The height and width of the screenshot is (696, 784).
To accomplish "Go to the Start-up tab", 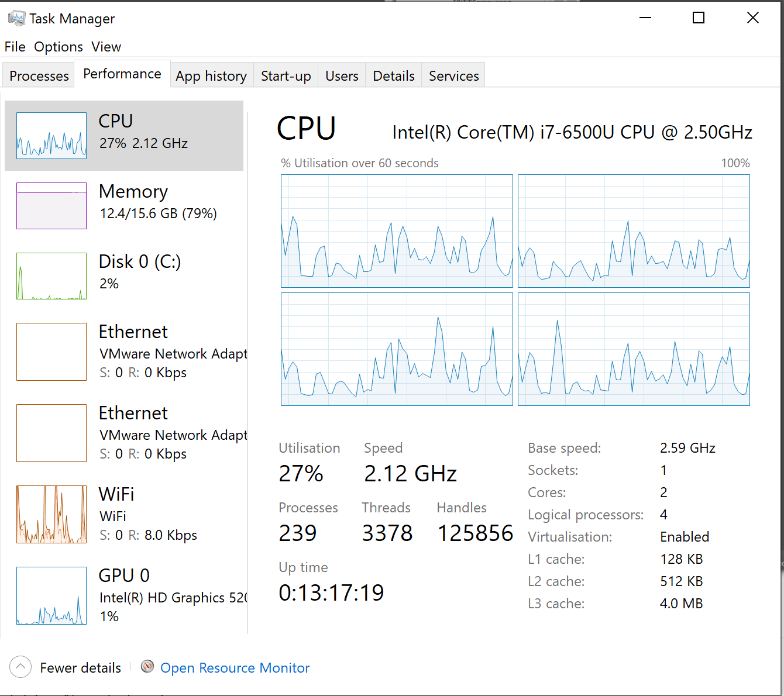I will (286, 75).
